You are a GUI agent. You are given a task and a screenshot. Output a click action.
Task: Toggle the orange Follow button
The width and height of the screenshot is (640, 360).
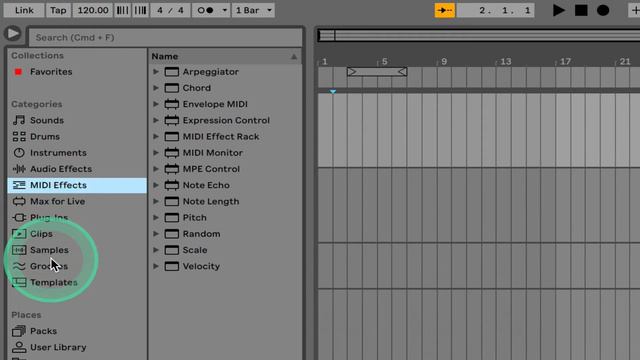point(444,10)
